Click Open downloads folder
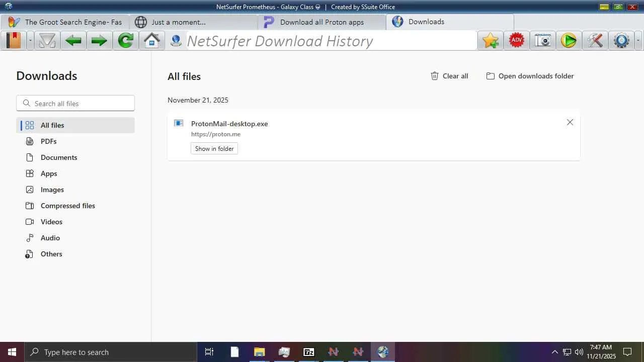Viewport: 644px width, 362px height. pyautogui.click(x=530, y=76)
